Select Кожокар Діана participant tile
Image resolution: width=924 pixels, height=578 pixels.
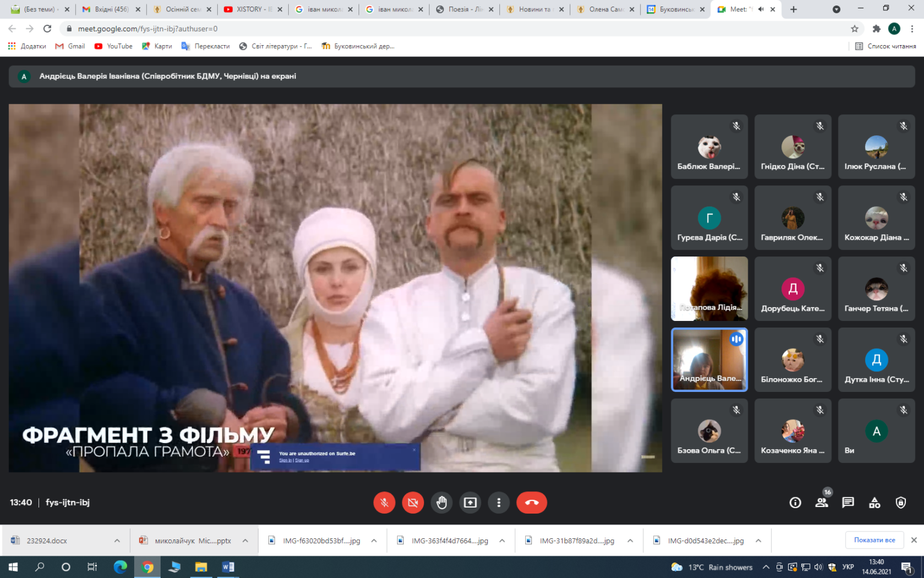click(876, 218)
